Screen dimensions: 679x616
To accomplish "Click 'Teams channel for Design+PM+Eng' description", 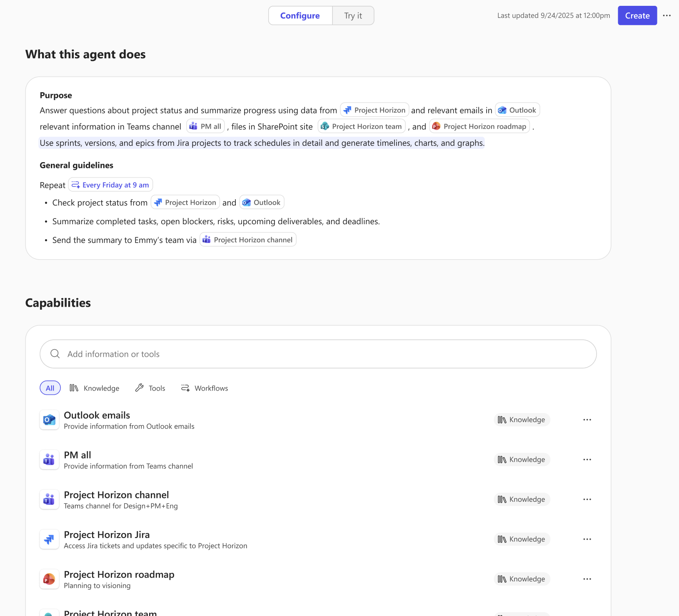I will pos(121,506).
